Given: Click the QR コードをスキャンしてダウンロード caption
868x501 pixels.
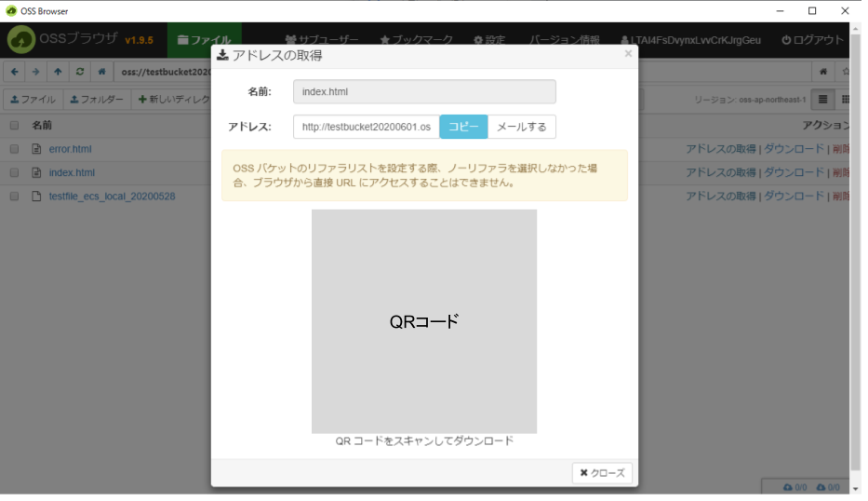Looking at the screenshot, I should click(424, 441).
